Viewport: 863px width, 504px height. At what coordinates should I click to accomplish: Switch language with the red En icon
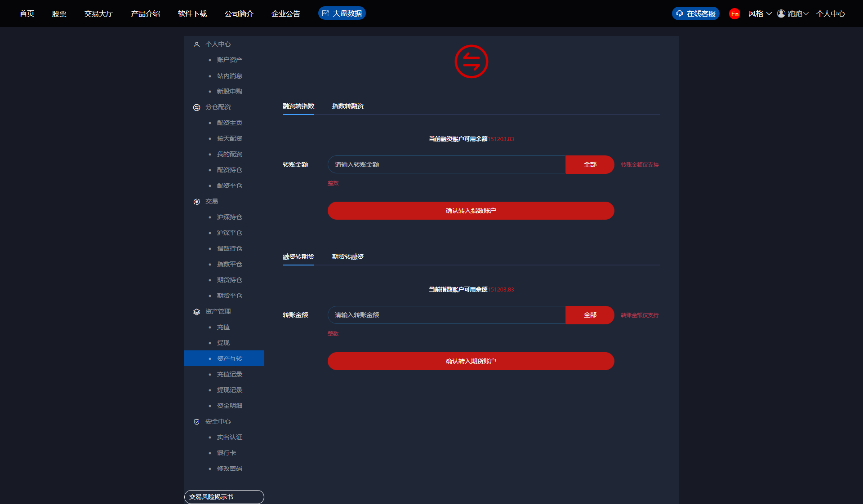coord(734,14)
